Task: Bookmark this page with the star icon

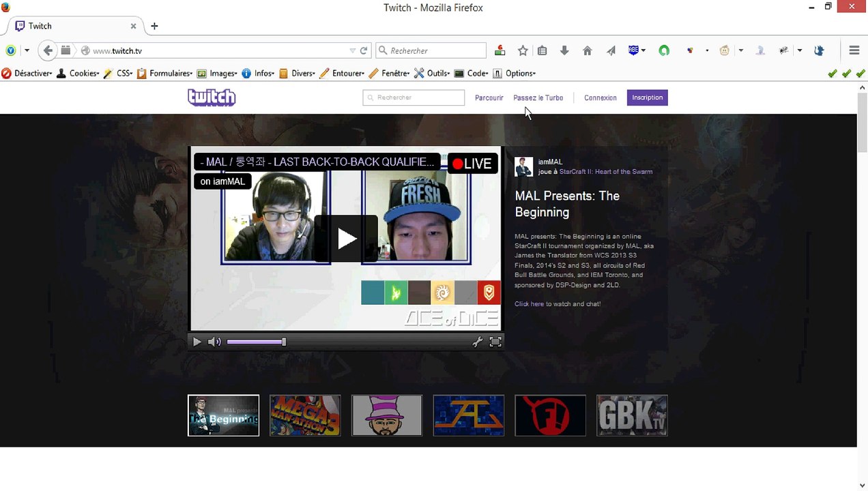Action: pyautogui.click(x=523, y=50)
